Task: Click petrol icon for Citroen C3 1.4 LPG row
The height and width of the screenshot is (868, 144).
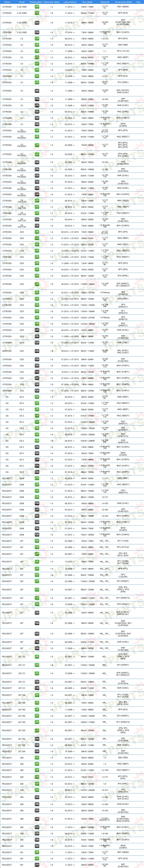Action: pos(37,38)
